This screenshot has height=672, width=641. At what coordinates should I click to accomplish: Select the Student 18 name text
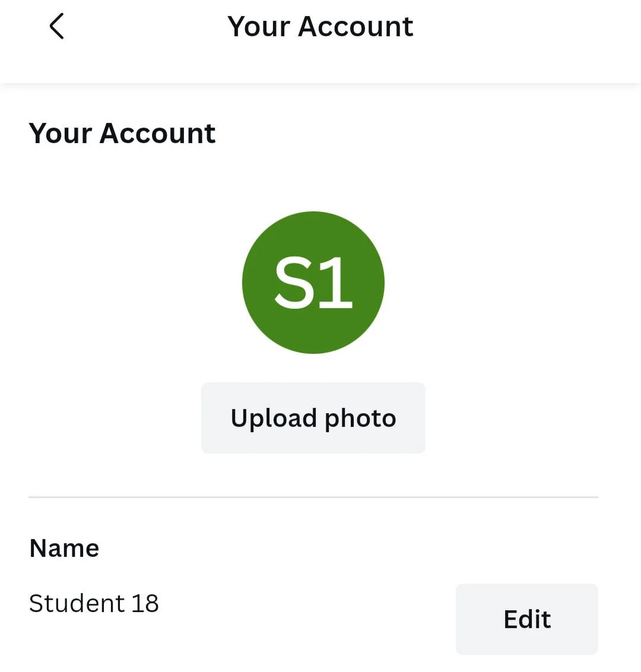click(x=94, y=603)
